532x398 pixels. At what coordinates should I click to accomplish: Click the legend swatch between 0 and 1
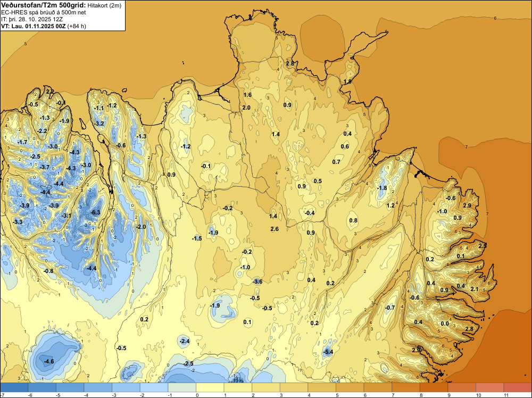point(210,387)
